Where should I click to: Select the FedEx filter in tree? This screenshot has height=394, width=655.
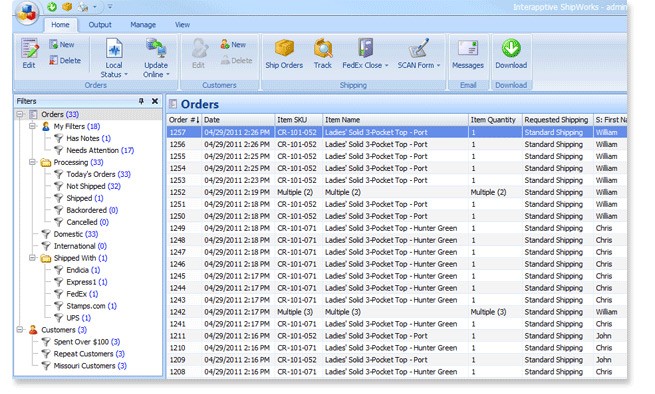tap(76, 294)
